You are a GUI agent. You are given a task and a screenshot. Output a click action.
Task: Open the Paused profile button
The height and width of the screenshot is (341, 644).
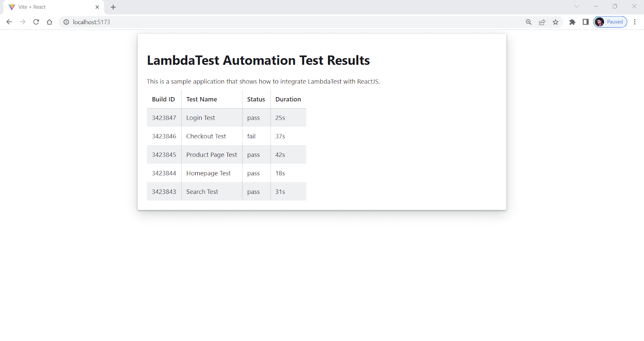point(610,22)
